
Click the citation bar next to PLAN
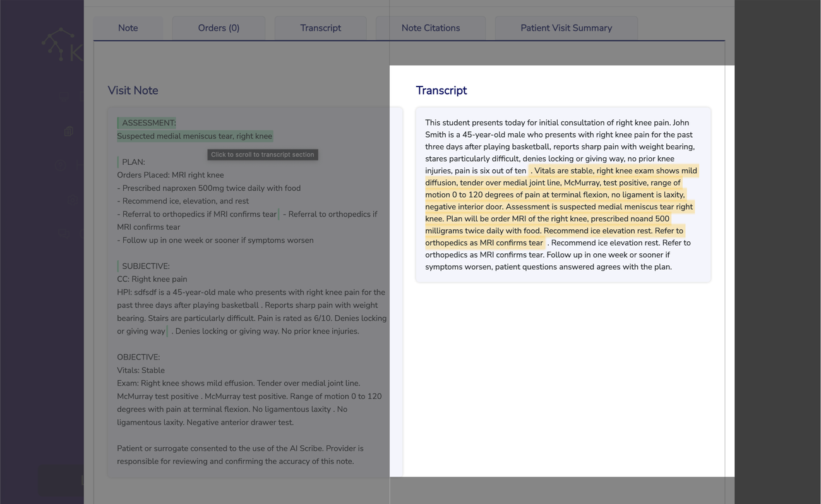[x=118, y=161]
